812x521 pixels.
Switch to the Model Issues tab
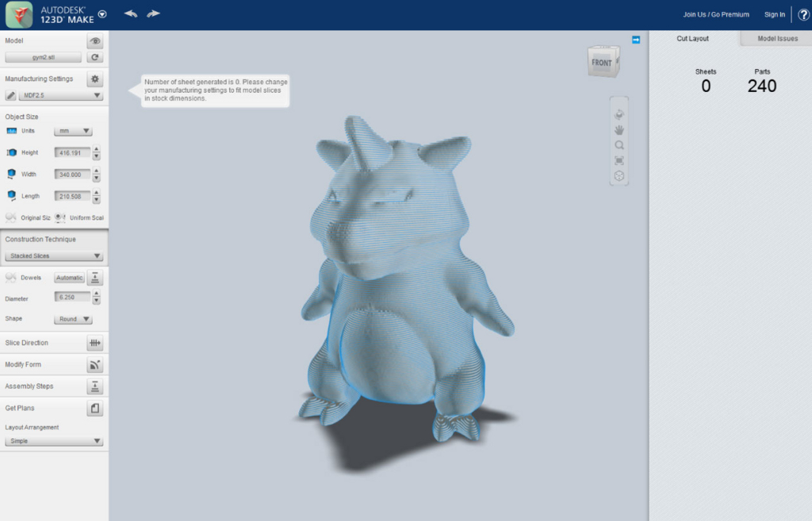pyautogui.click(x=777, y=38)
